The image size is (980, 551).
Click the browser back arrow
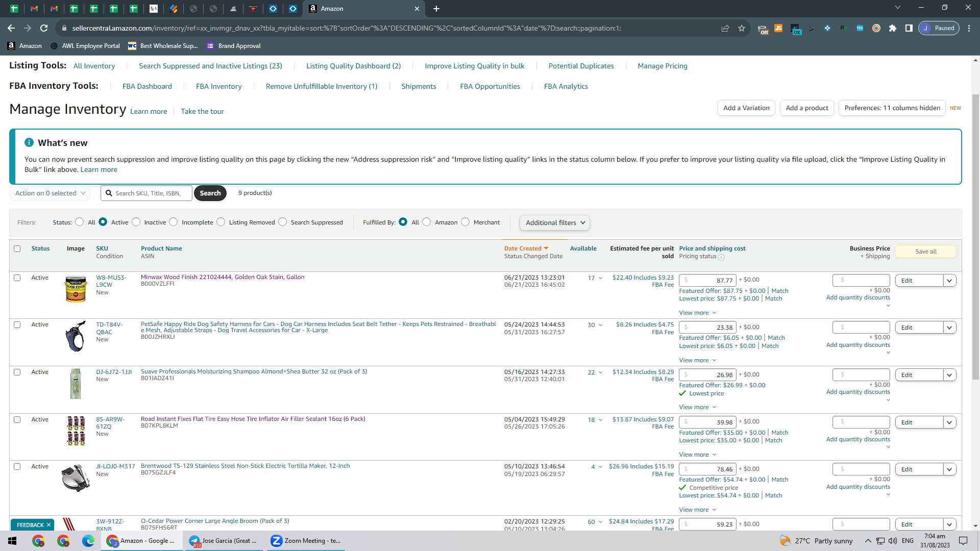[11, 28]
